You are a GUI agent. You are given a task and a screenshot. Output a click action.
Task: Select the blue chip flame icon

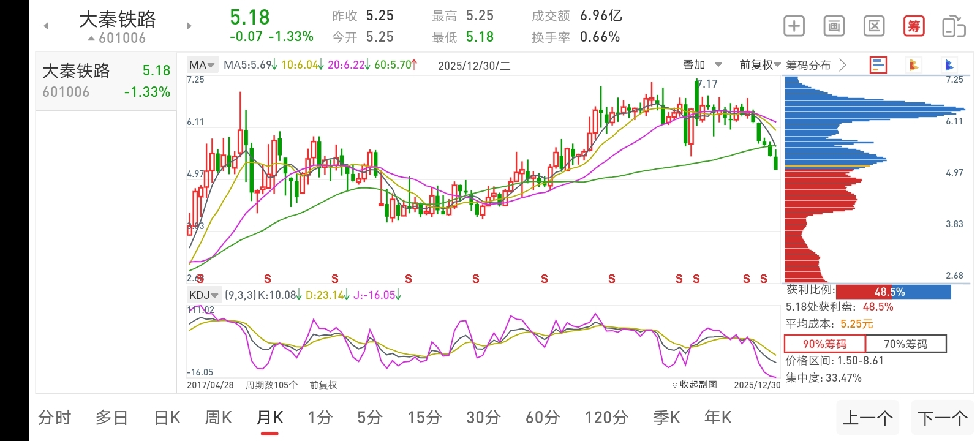[x=949, y=65]
